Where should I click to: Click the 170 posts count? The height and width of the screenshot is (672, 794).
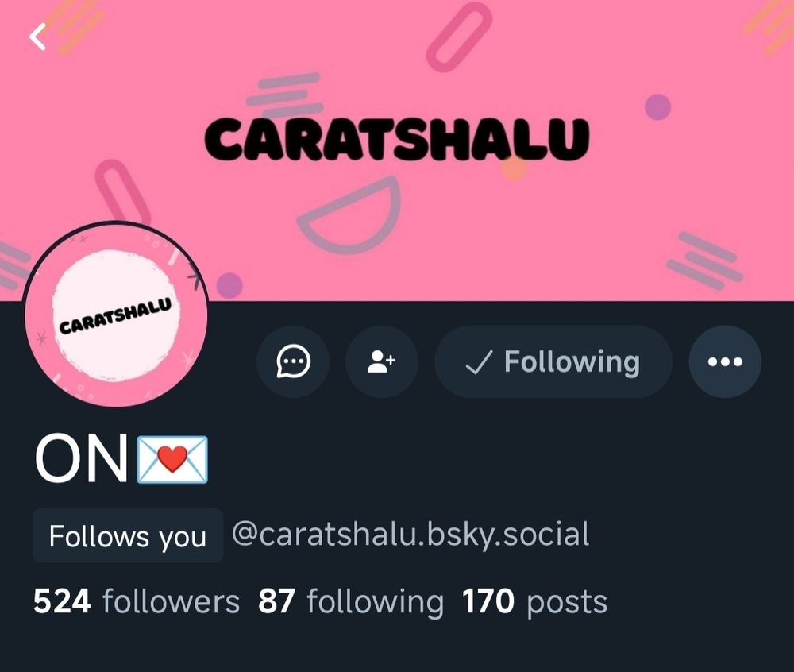534,601
